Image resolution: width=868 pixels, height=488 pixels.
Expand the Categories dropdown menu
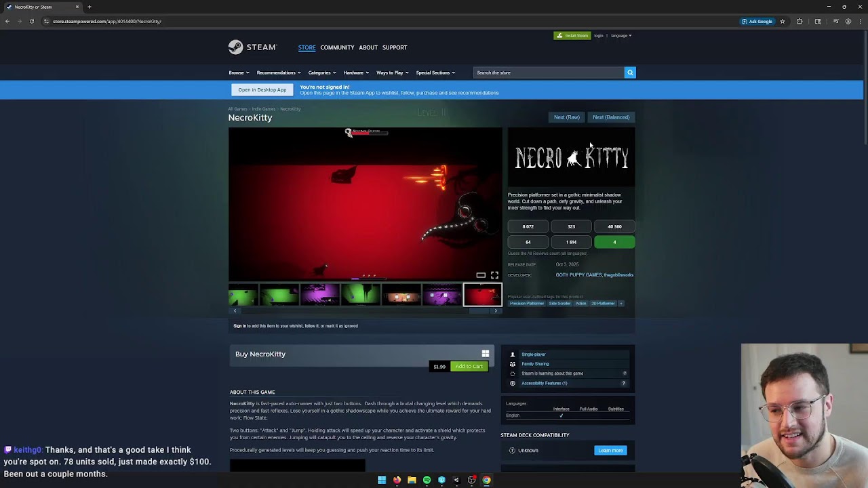(322, 73)
